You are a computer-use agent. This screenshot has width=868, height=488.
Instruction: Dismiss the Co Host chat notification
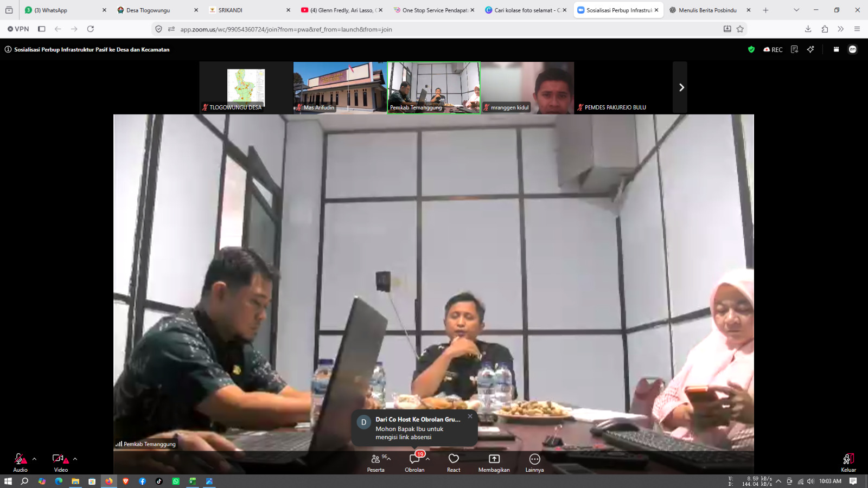(x=470, y=416)
